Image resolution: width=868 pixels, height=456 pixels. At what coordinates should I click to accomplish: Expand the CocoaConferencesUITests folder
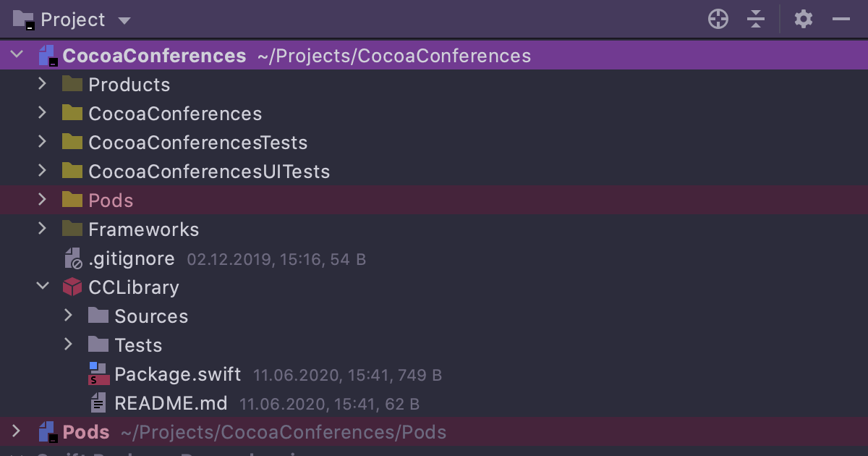(x=42, y=171)
